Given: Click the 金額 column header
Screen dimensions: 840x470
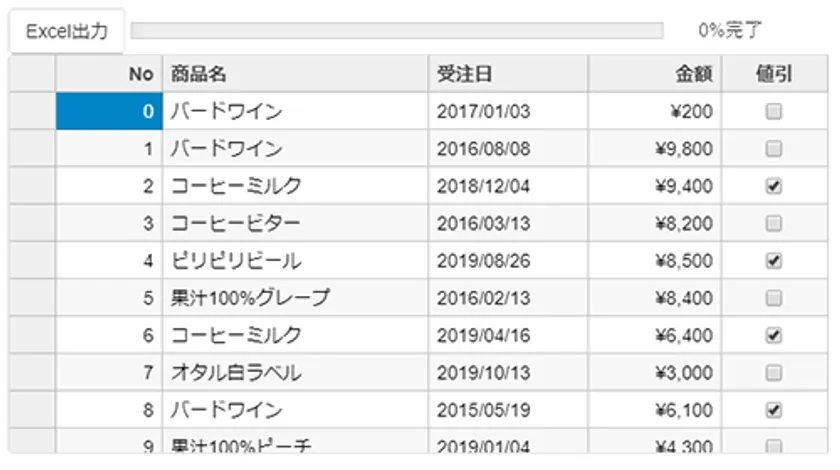Looking at the screenshot, I should coord(654,74).
